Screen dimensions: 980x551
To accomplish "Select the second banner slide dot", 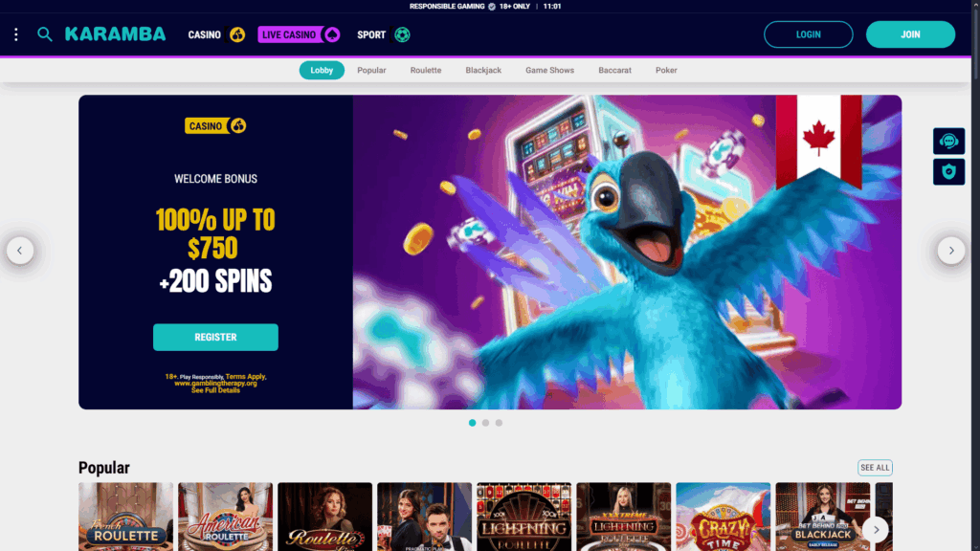I will click(485, 423).
